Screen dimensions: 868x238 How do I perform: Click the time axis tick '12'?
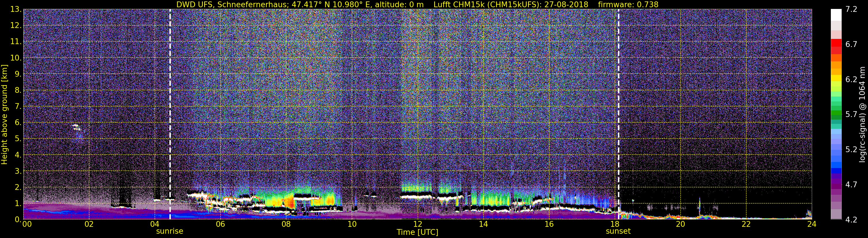click(417, 224)
